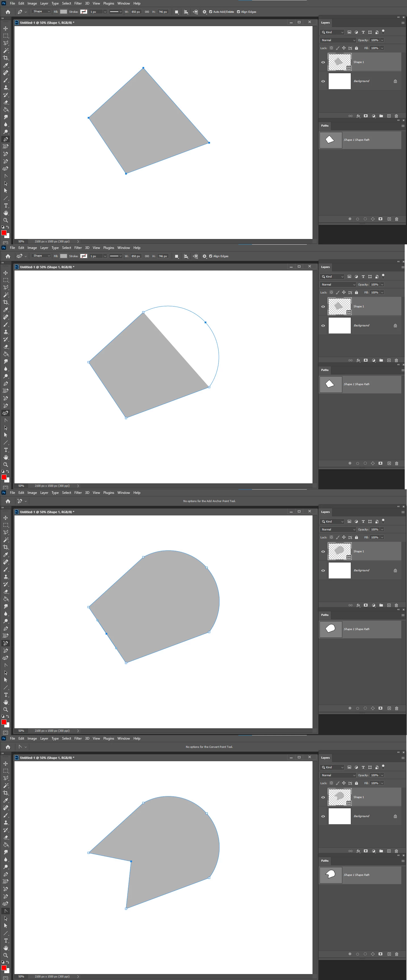Toggle layer filtering switch in Convert Point window

point(383,767)
